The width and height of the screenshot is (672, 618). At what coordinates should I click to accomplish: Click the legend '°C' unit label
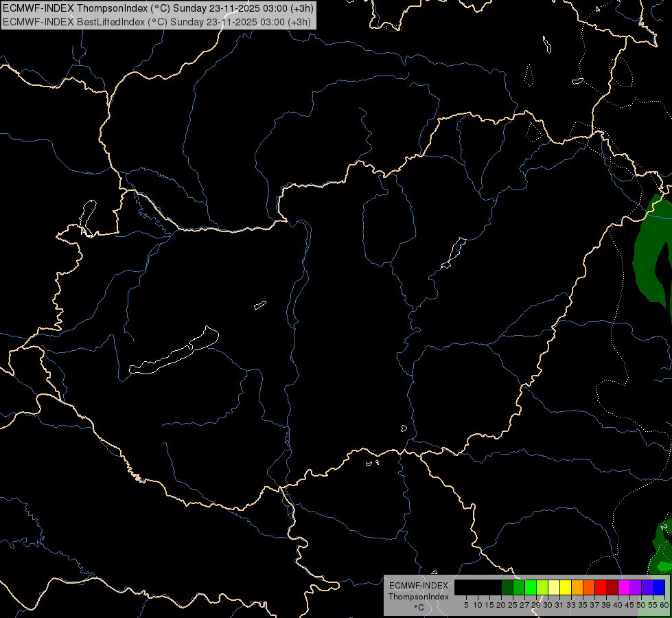coord(419,608)
